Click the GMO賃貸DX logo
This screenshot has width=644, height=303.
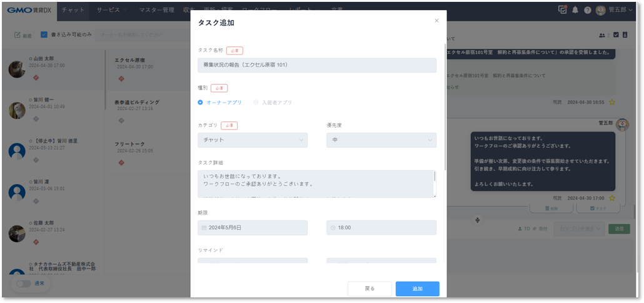coord(28,10)
